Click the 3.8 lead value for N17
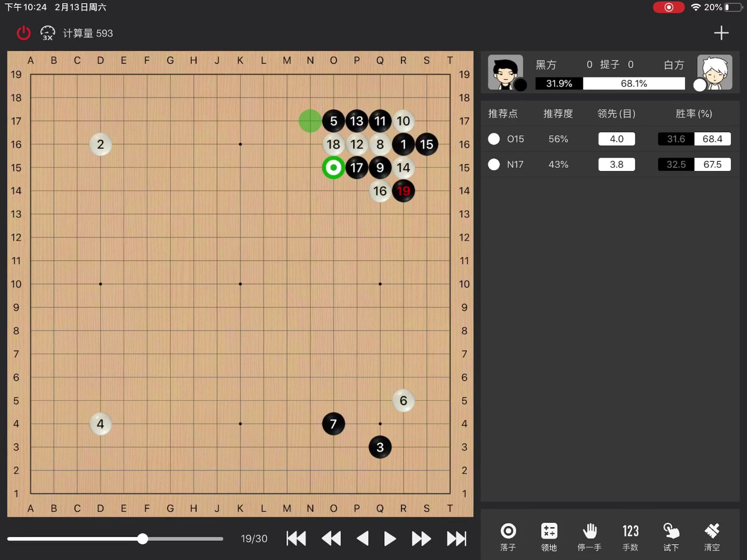The height and width of the screenshot is (560, 747). 617,164
